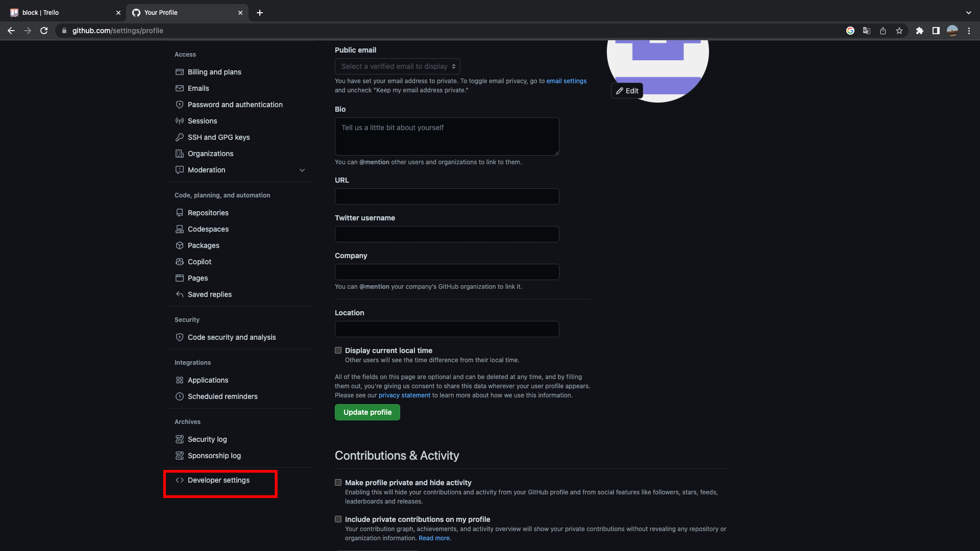Click the Scheduled reminders clock icon
The height and width of the screenshot is (551, 980).
[180, 396]
